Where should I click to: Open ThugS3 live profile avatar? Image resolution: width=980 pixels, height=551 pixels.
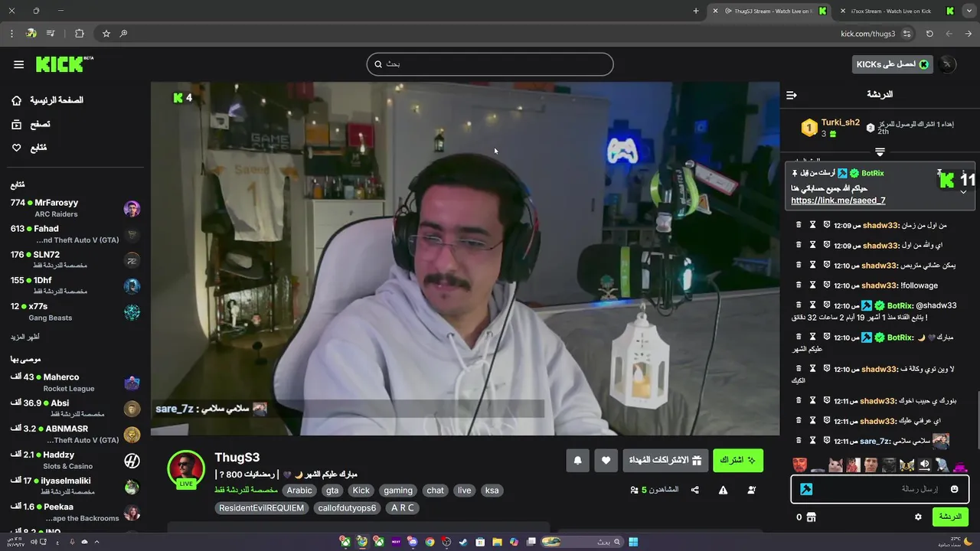click(186, 469)
